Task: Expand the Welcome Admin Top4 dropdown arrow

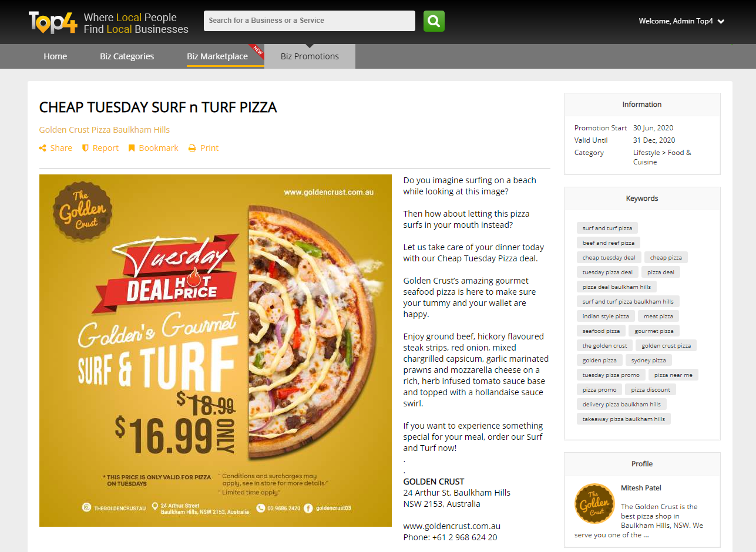Action: (x=721, y=22)
